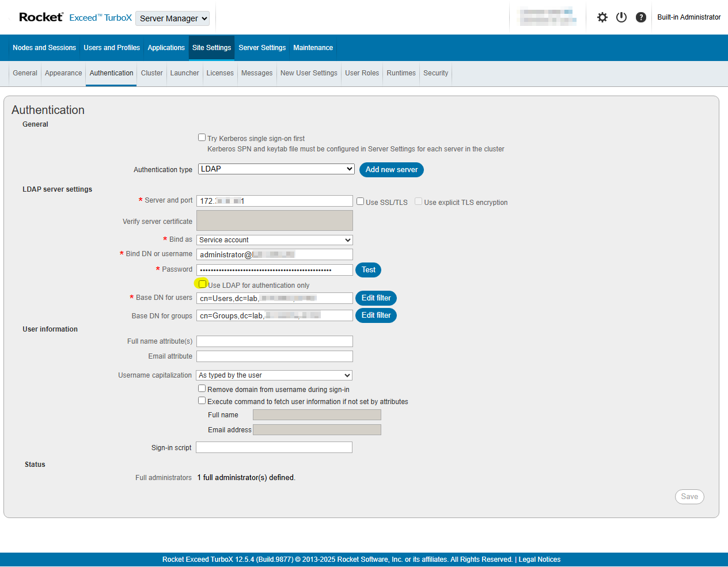Open the Authentication type LDAP dropdown

[276, 169]
